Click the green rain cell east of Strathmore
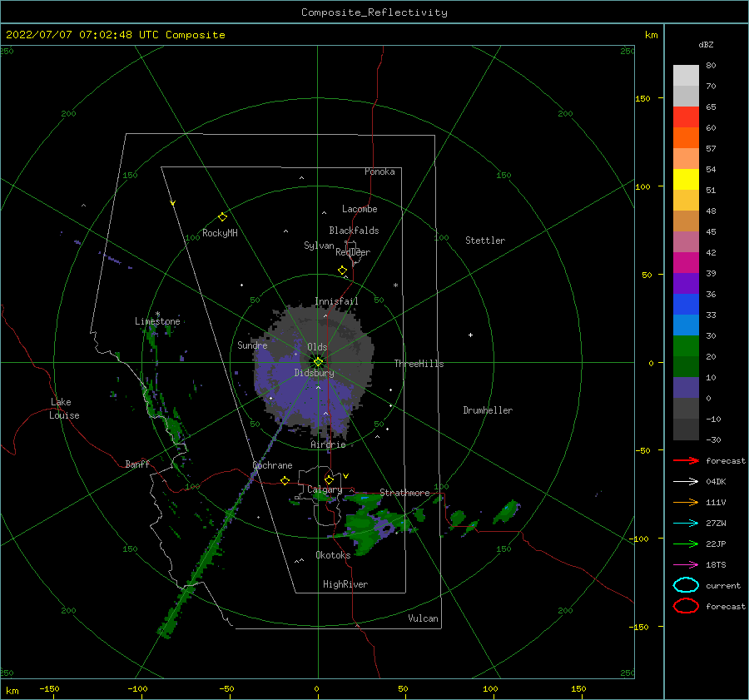 507,512
